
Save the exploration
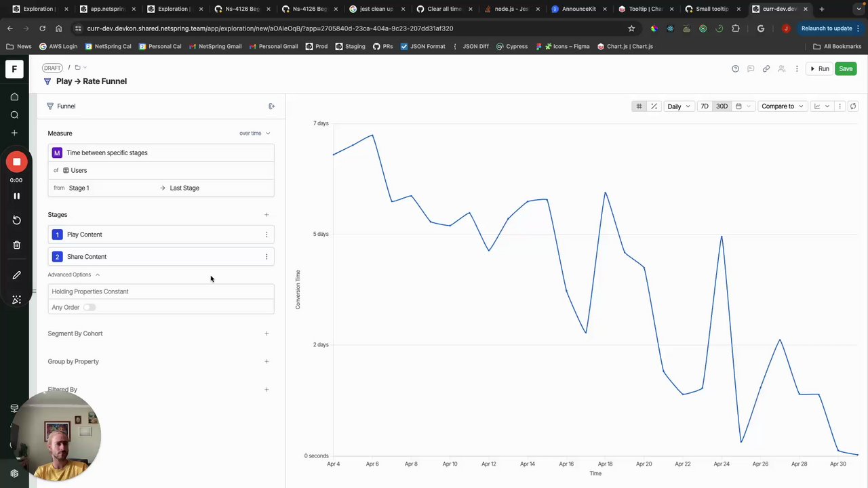click(x=846, y=68)
